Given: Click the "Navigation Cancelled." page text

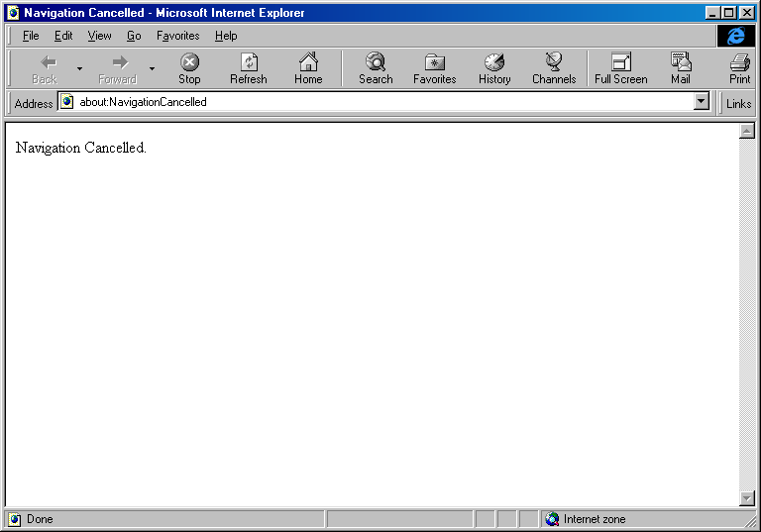Looking at the screenshot, I should 80,148.
